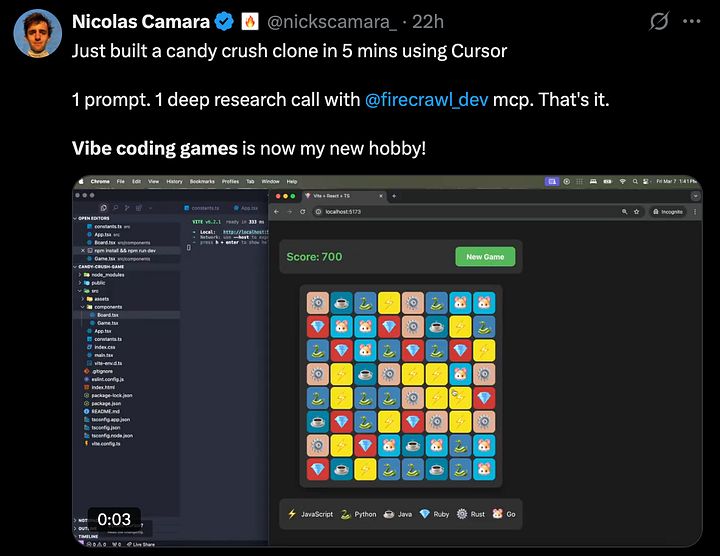720x556 pixels.
Task: Click the Nicolas Camara display name
Action: (141, 22)
